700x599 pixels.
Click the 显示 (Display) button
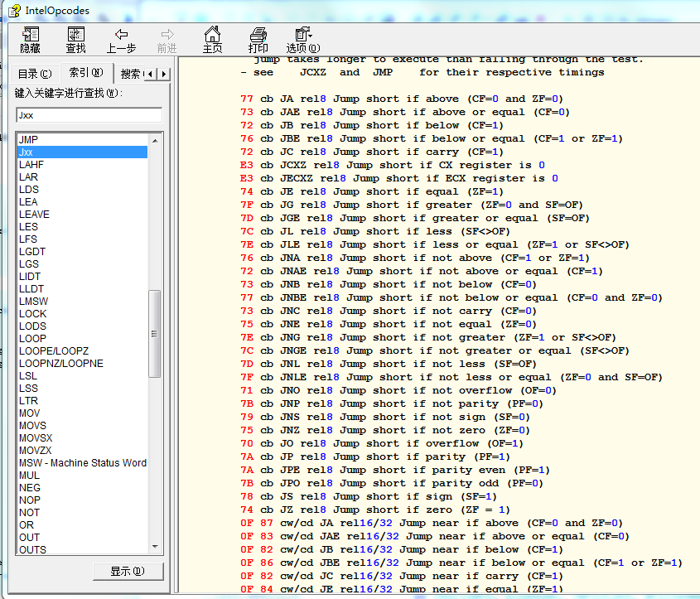(x=128, y=572)
